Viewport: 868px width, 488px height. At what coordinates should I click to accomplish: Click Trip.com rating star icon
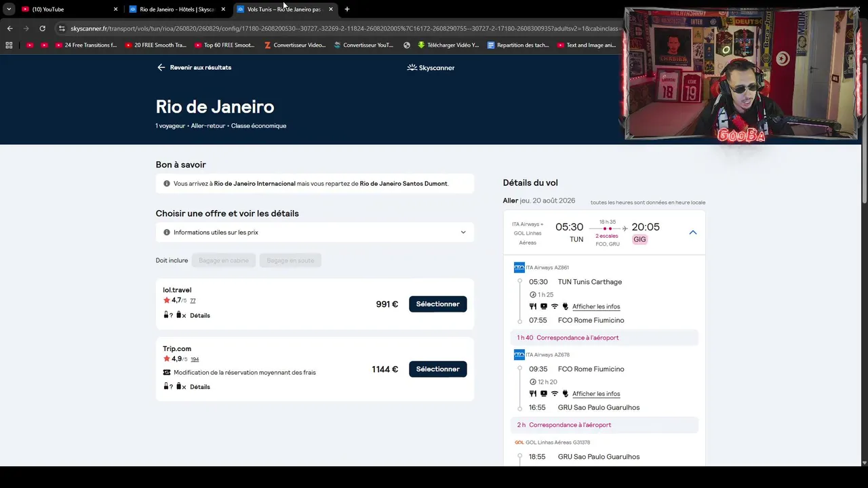[x=167, y=359]
